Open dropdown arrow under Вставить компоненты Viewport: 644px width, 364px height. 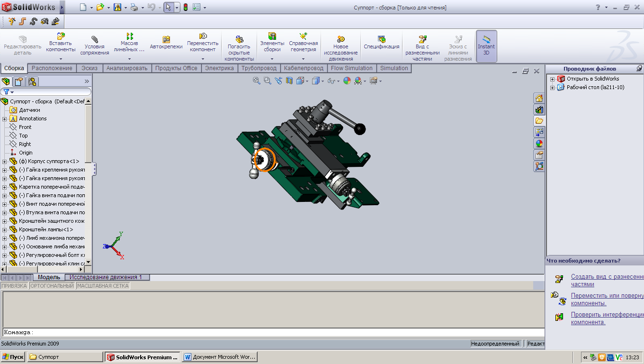(61, 59)
